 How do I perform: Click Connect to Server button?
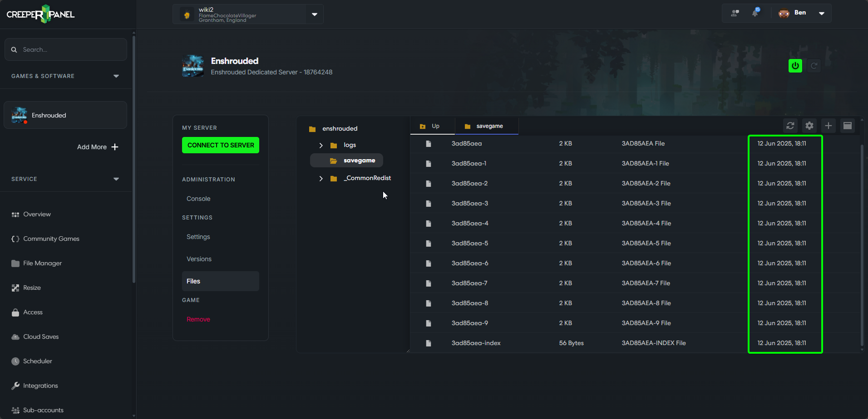tap(221, 145)
